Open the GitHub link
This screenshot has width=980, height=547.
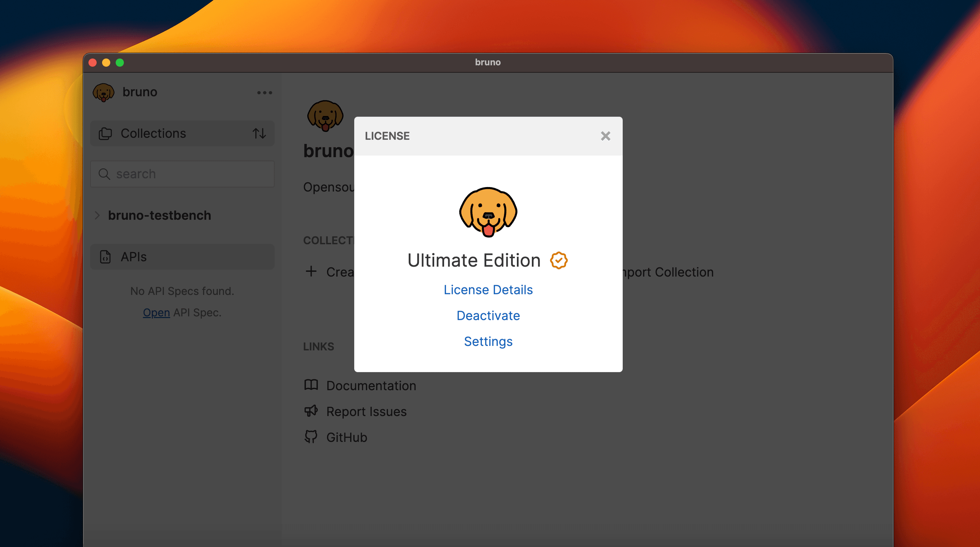pyautogui.click(x=347, y=437)
